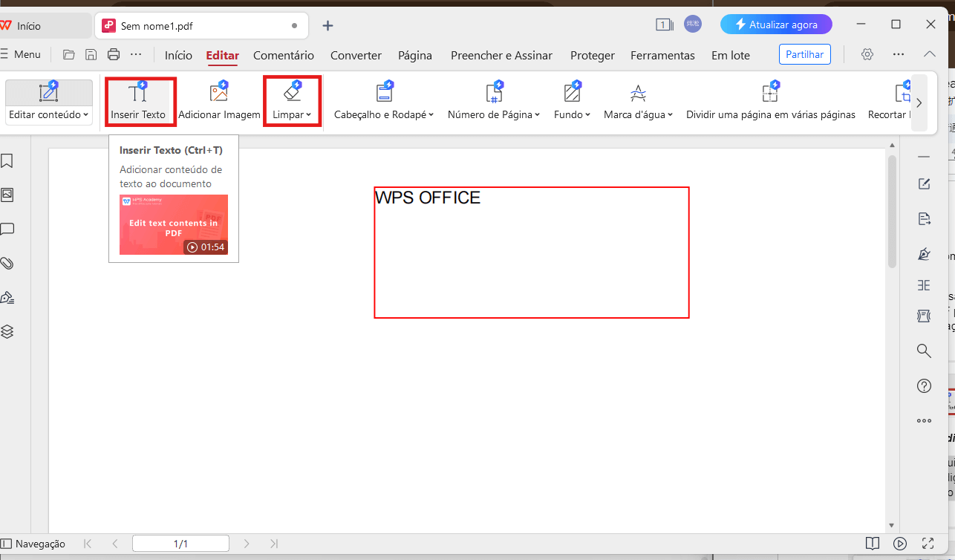
Task: Open Marca d'água dropdown
Action: click(x=639, y=102)
